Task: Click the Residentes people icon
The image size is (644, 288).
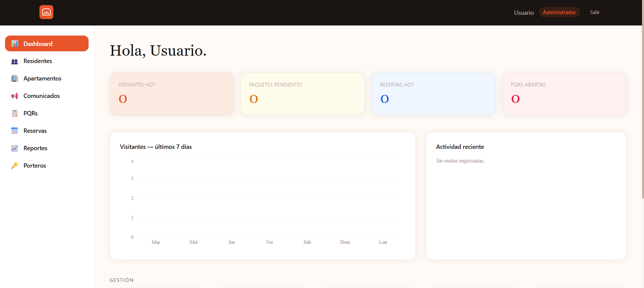Action: pos(15,61)
